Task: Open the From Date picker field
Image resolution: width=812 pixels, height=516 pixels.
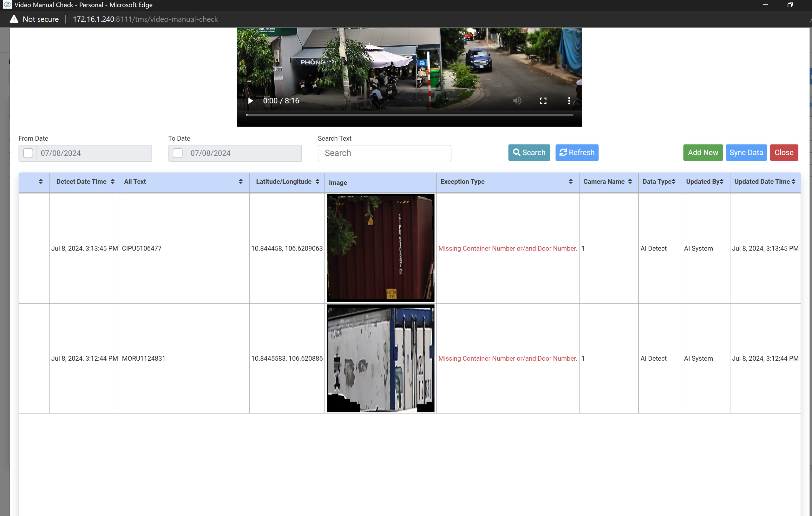Action: pyautogui.click(x=94, y=153)
